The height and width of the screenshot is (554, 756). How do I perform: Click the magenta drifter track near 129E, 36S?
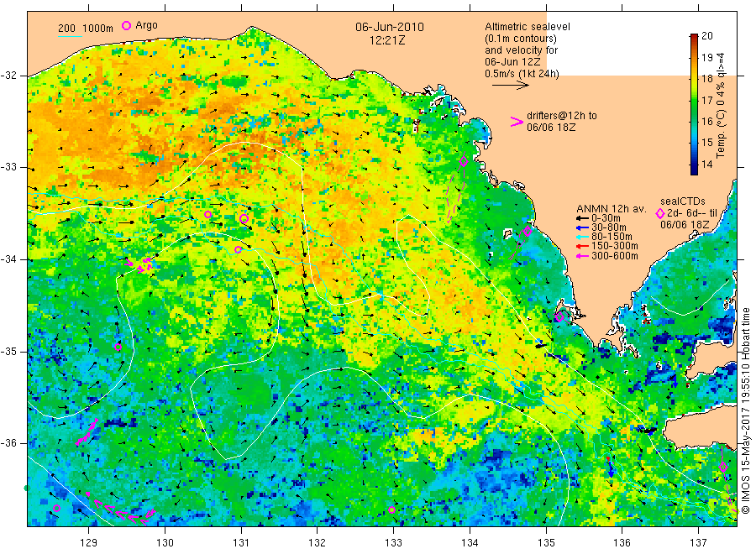(87, 431)
